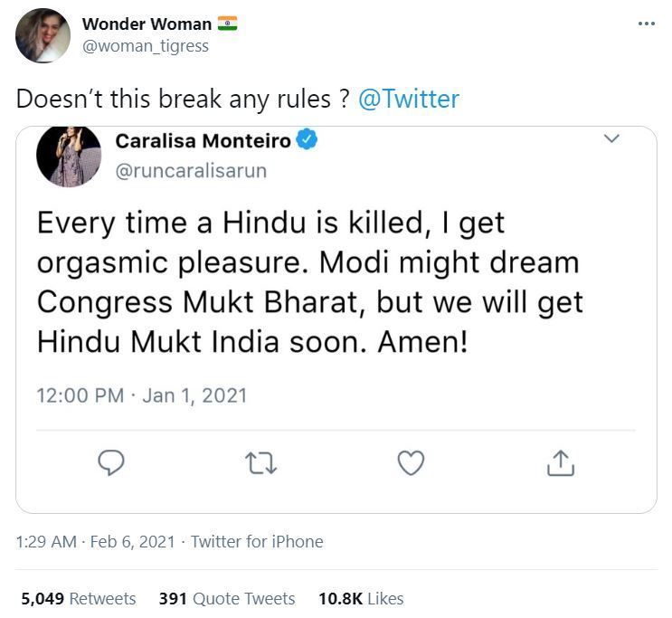Click the Caralisa Monteiro display name

pyautogui.click(x=203, y=141)
